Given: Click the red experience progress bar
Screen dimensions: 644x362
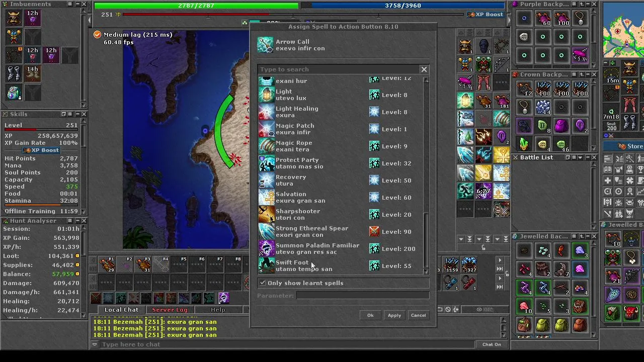Looking at the screenshot, I should pyautogui.click(x=293, y=15).
